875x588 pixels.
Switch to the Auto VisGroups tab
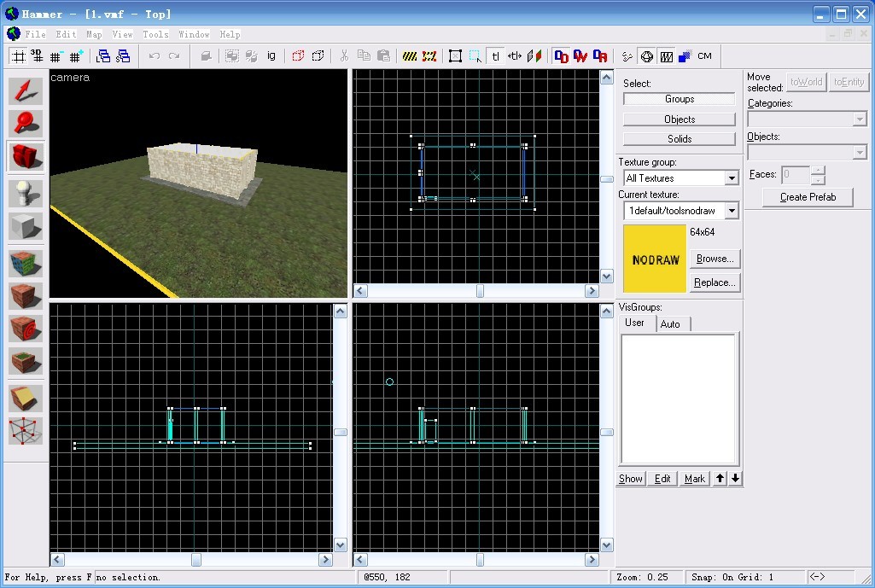670,324
